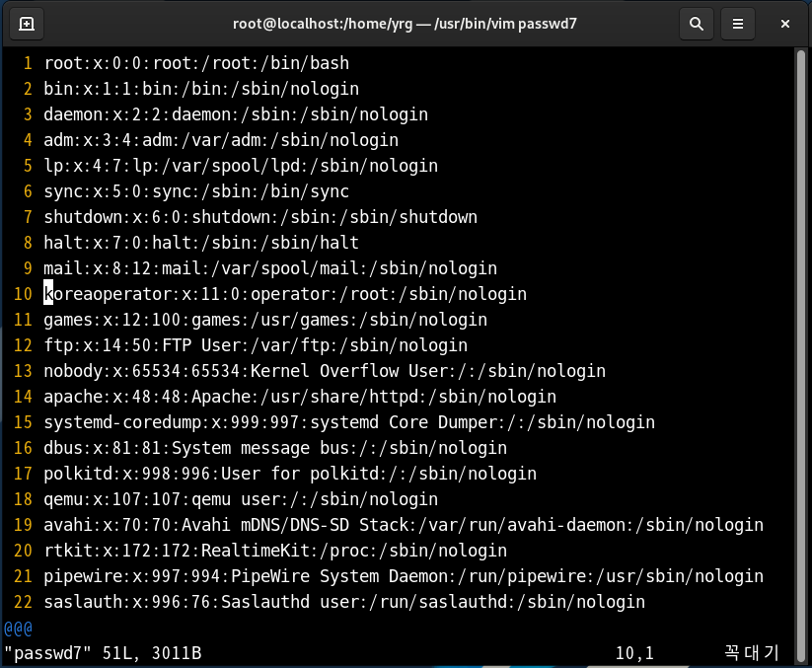Click line 10 beginning with 'koreaoperator'
Screen dimensions: 812x668
point(285,294)
